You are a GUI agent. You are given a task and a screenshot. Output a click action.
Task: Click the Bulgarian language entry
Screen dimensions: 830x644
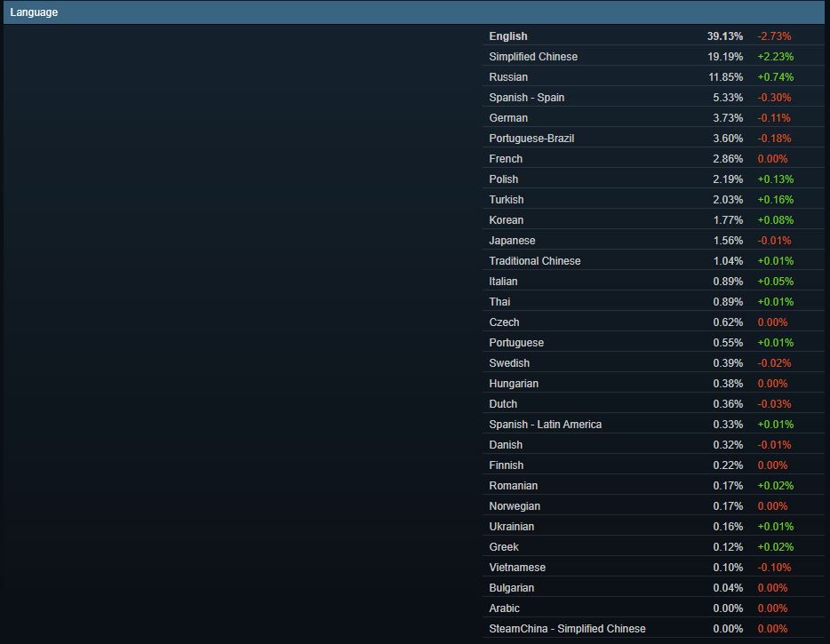(653, 588)
